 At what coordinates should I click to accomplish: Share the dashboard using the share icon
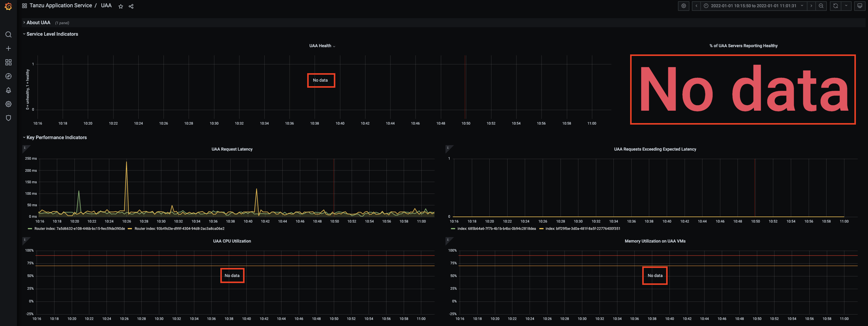click(131, 6)
